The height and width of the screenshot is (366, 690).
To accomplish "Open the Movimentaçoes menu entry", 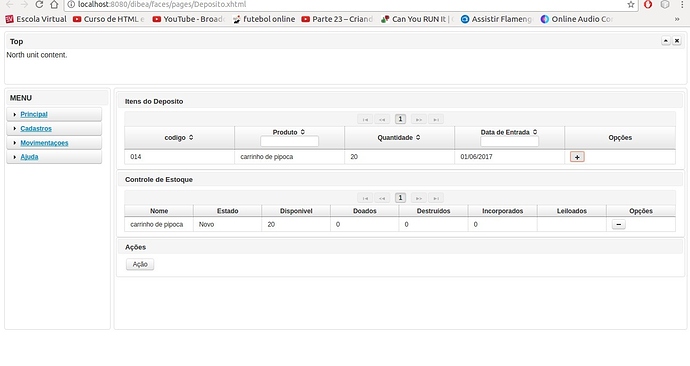I will (44, 143).
